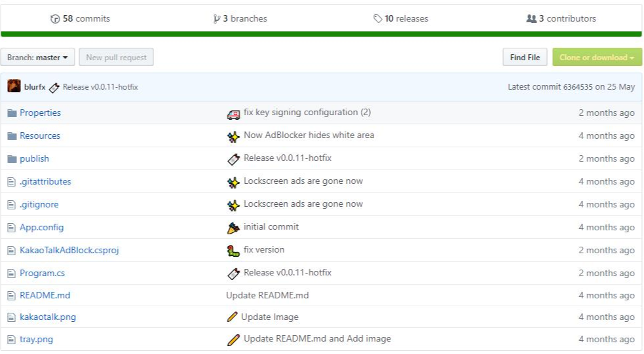644x354 pixels.
Task: View the 3 branches link
Action: coord(240,18)
